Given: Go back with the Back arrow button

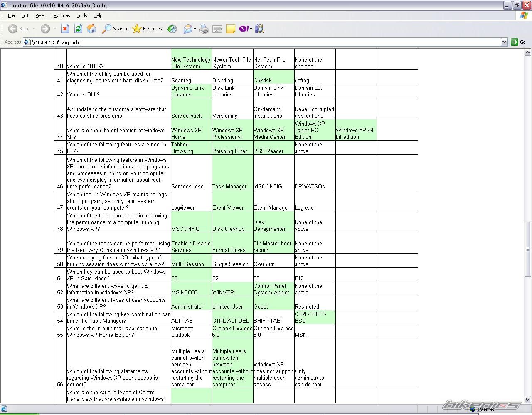Looking at the screenshot, I should [19, 29].
